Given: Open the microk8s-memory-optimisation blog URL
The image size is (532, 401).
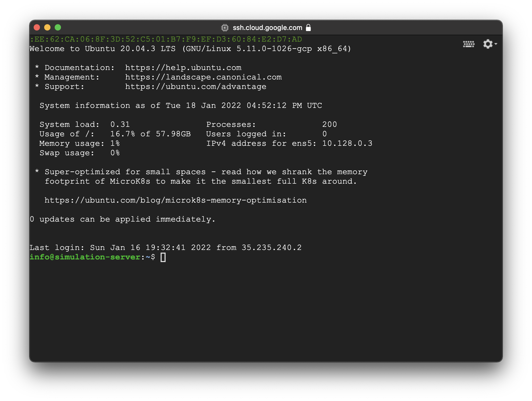Looking at the screenshot, I should tap(176, 200).
